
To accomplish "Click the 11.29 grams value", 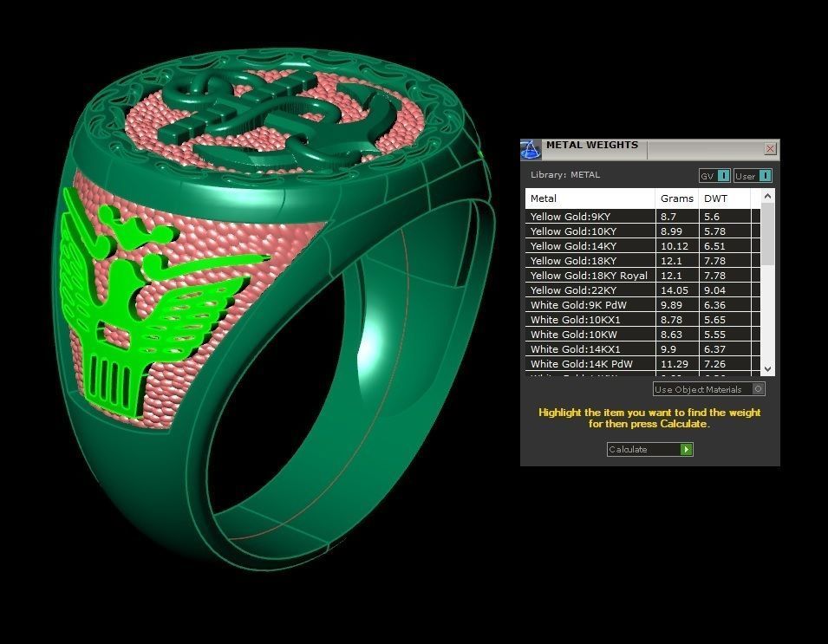I will 675,364.
